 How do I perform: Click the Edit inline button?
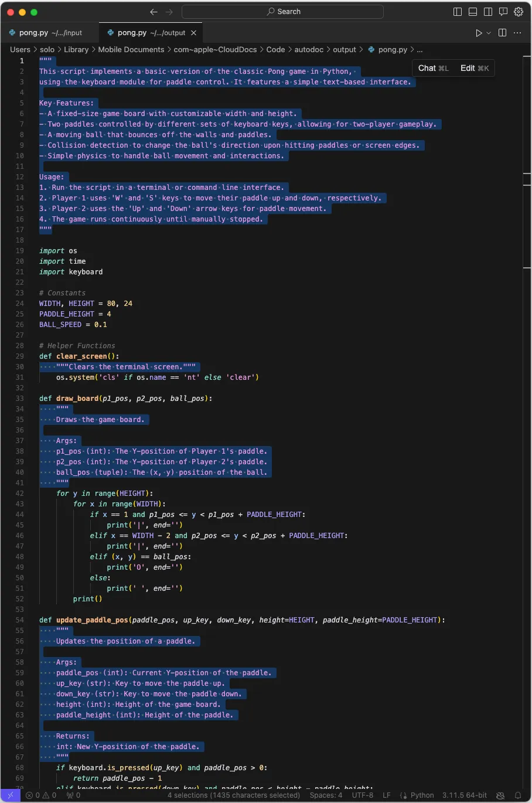click(x=475, y=68)
